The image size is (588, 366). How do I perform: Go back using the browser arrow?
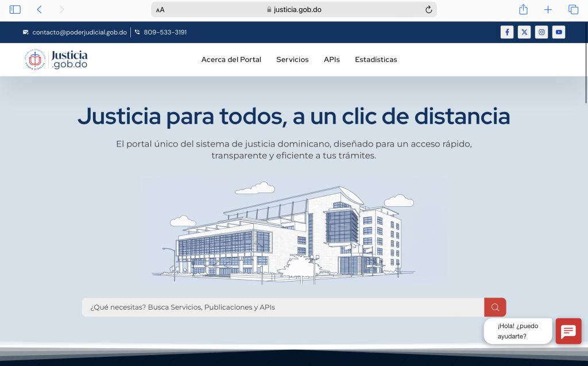pyautogui.click(x=39, y=10)
